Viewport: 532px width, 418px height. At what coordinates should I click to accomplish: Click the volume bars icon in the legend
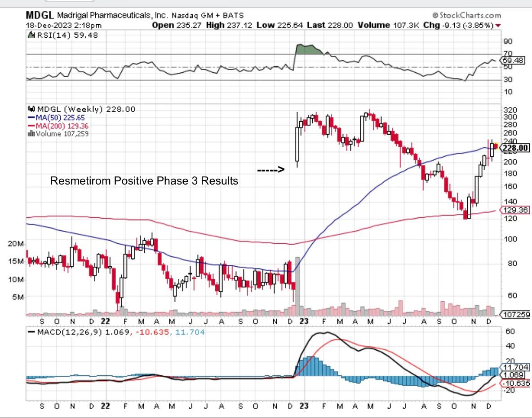31,133
